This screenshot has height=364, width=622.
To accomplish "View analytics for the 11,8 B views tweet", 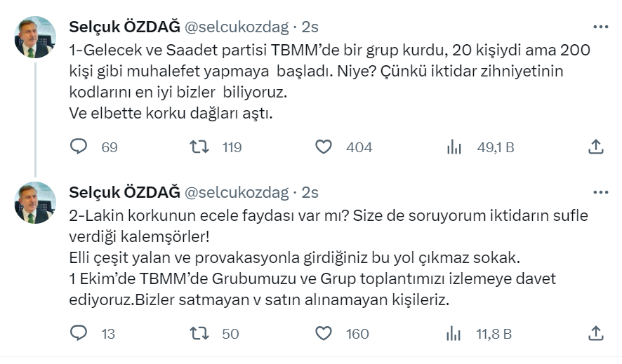I will click(x=454, y=333).
